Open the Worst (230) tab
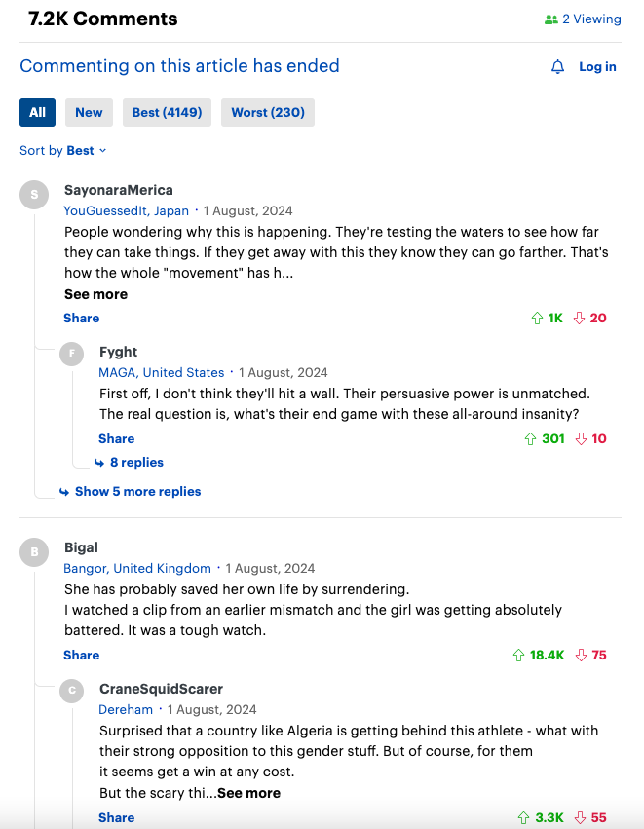The width and height of the screenshot is (644, 829). pyautogui.click(x=268, y=113)
